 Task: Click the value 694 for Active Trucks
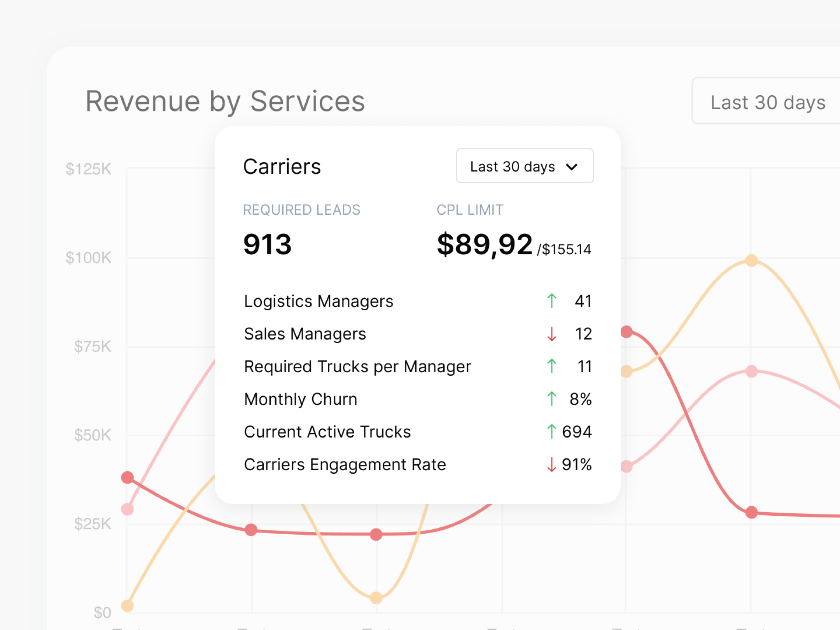[577, 432]
